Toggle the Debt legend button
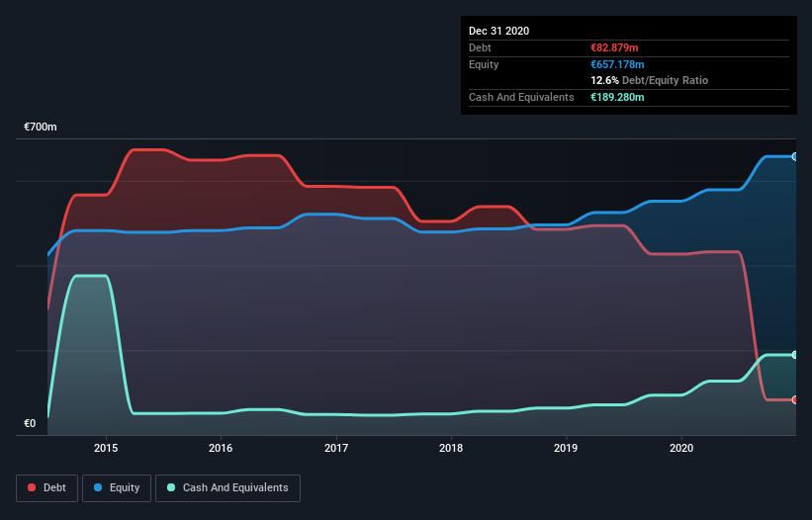The width and height of the screenshot is (812, 520). [47, 488]
